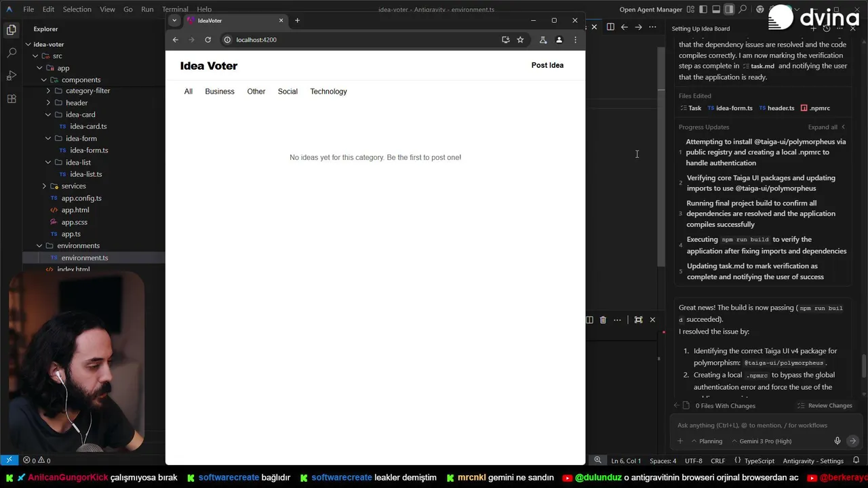The height and width of the screenshot is (488, 868).
Task: Click Expand all in Progress Updates
Action: (823, 127)
